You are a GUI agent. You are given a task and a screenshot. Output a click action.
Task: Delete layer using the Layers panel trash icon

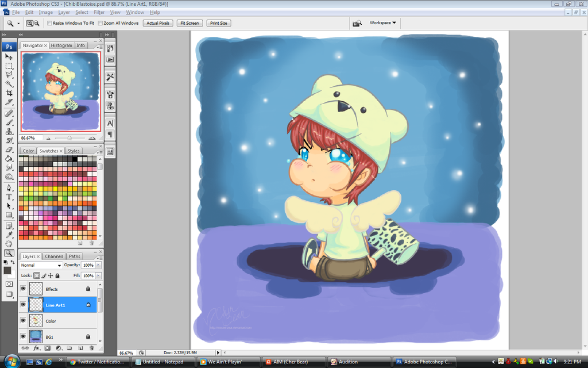coord(91,348)
